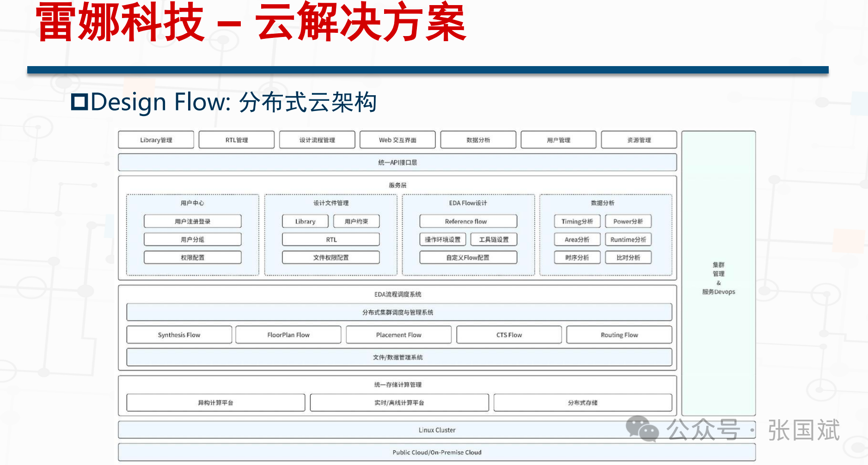Select the Runtime分析 box
The width and height of the screenshot is (868, 465).
click(x=628, y=239)
